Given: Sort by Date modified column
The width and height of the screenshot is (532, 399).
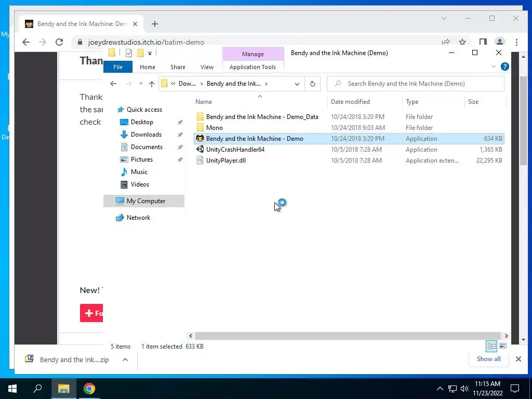Looking at the screenshot, I should 350,102.
